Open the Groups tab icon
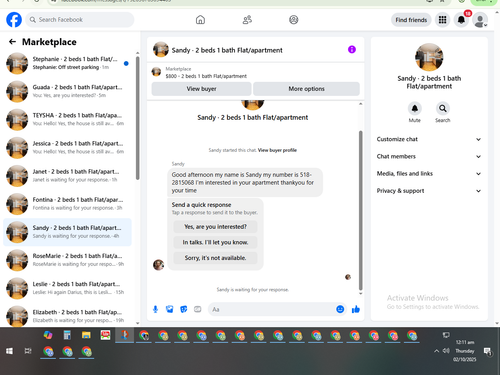The image size is (500, 375). tap(294, 20)
